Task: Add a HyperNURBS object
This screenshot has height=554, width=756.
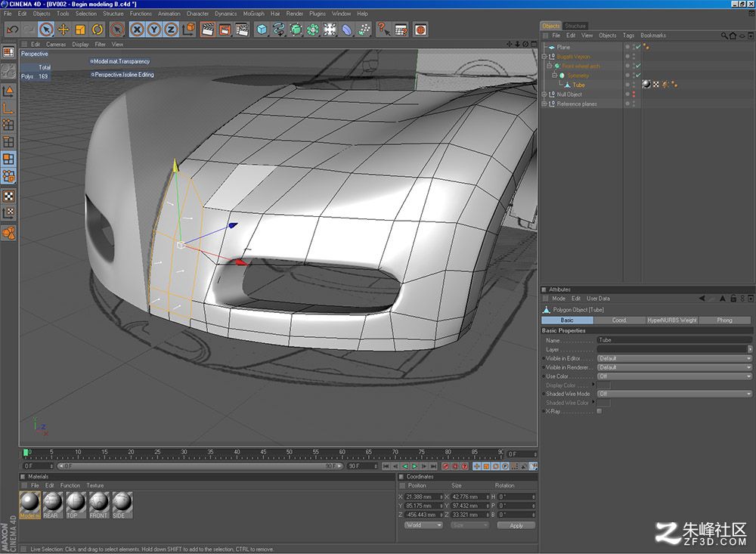Action: [x=296, y=30]
